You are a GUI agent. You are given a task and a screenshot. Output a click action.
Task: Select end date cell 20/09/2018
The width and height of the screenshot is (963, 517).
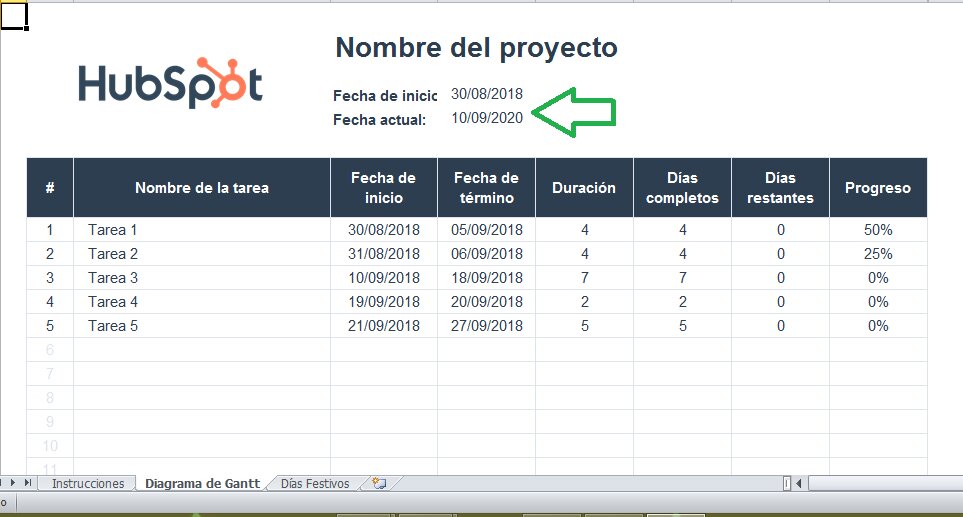(x=486, y=301)
